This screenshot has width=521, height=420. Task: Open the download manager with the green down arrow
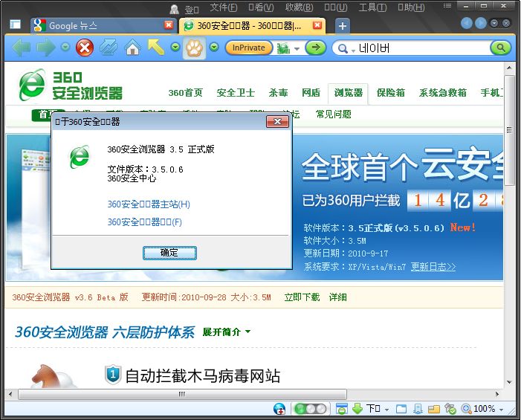click(357, 408)
